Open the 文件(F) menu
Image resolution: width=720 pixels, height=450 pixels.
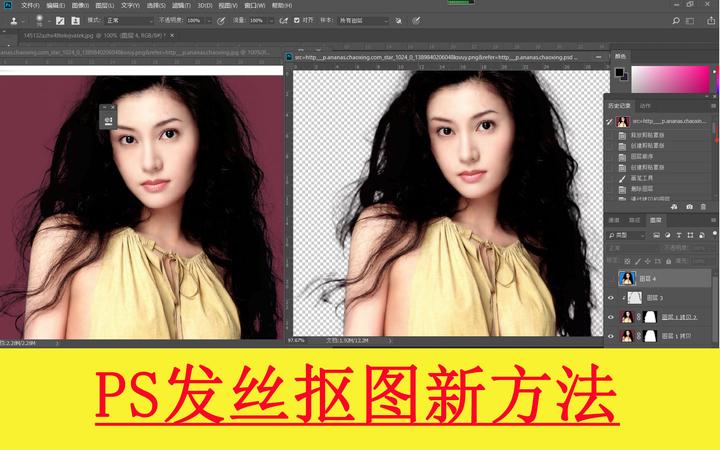tap(30, 6)
